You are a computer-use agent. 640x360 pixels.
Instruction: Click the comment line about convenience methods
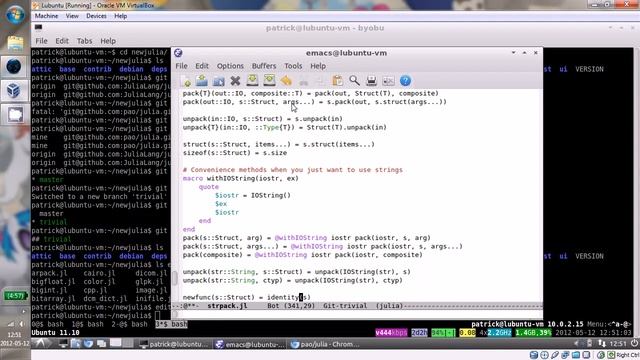coord(292,170)
